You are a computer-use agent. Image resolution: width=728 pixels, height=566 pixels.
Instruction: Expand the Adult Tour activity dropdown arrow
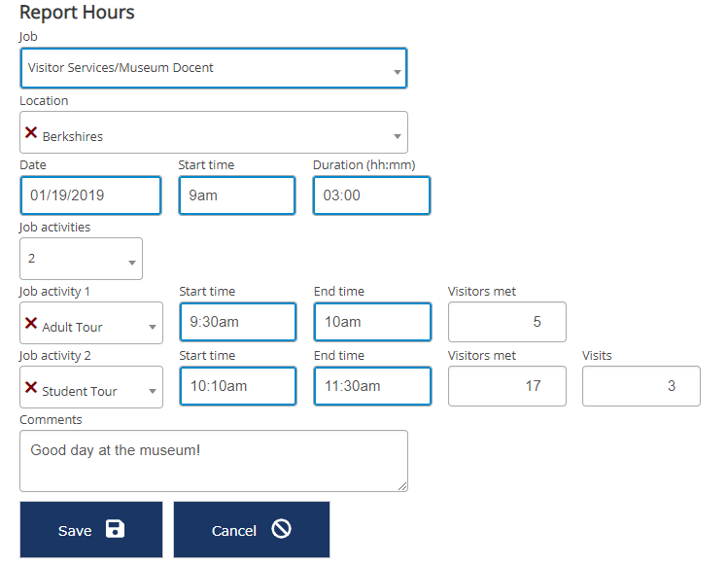(153, 327)
